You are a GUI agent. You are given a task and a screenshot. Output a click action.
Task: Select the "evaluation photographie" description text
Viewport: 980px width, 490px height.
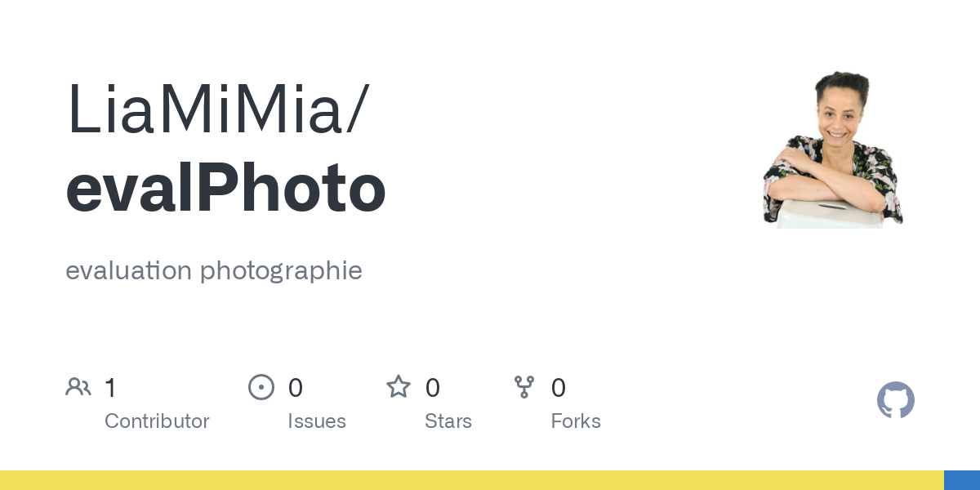[x=214, y=270]
